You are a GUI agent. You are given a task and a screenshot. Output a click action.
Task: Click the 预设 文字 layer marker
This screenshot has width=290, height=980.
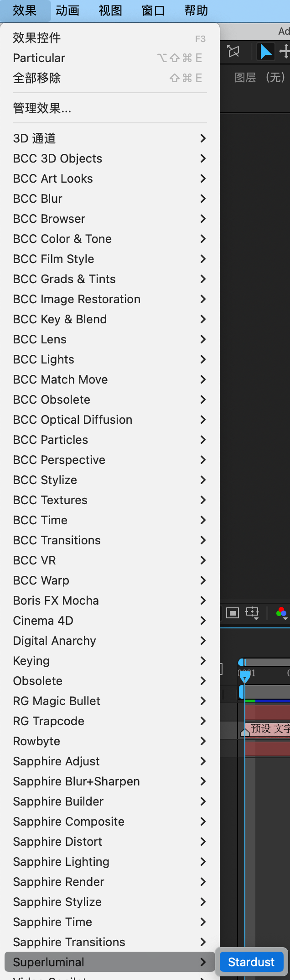tap(269, 729)
